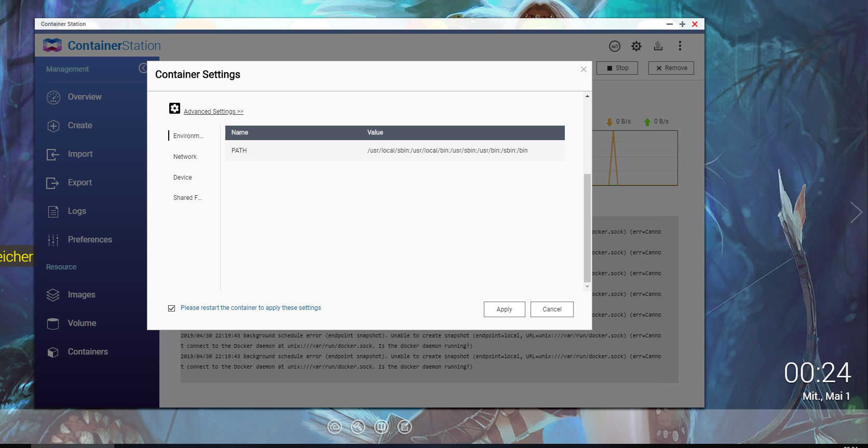
Task: Select the Device settings tab
Action: coord(183,178)
